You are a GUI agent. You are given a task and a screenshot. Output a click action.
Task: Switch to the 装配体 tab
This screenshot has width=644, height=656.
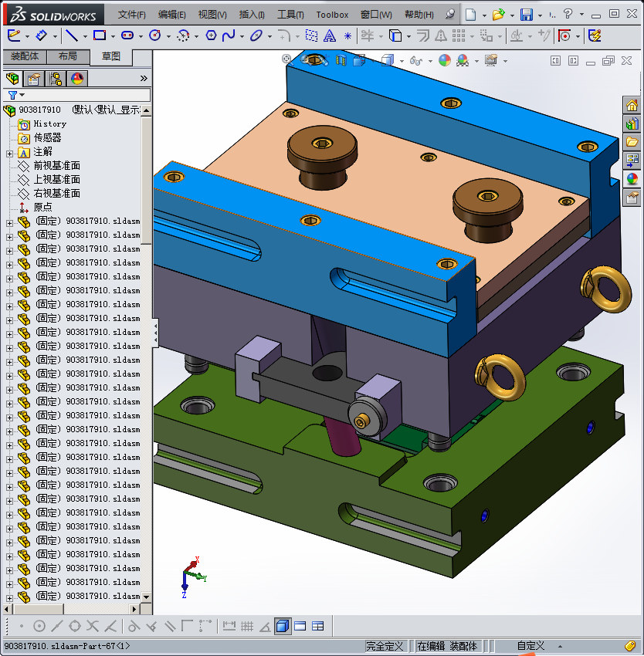(25, 56)
